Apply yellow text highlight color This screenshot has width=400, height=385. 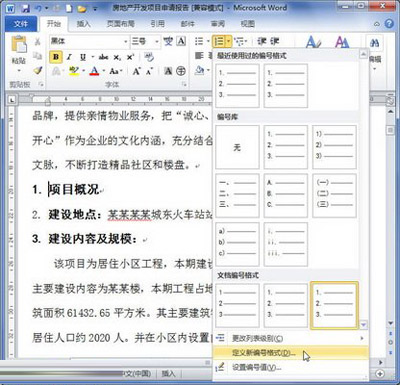click(74, 71)
